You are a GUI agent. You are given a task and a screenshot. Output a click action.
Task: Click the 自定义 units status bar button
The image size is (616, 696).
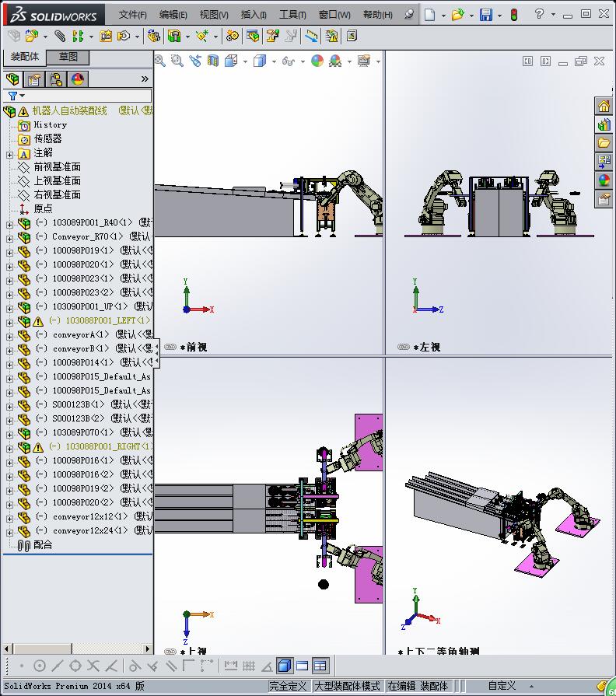tap(502, 686)
